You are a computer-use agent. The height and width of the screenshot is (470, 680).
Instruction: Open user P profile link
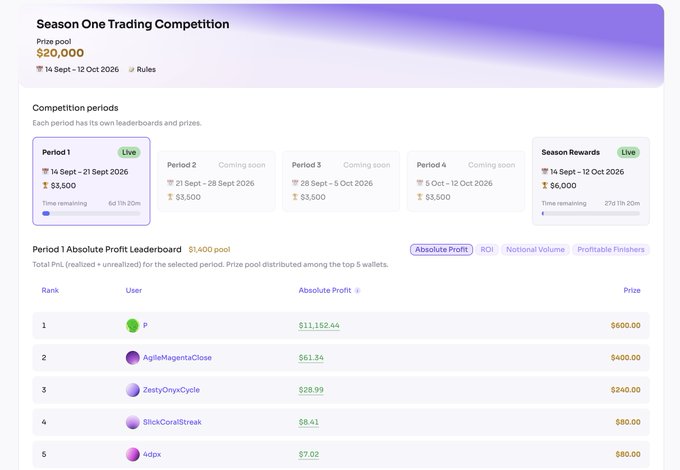tap(145, 325)
